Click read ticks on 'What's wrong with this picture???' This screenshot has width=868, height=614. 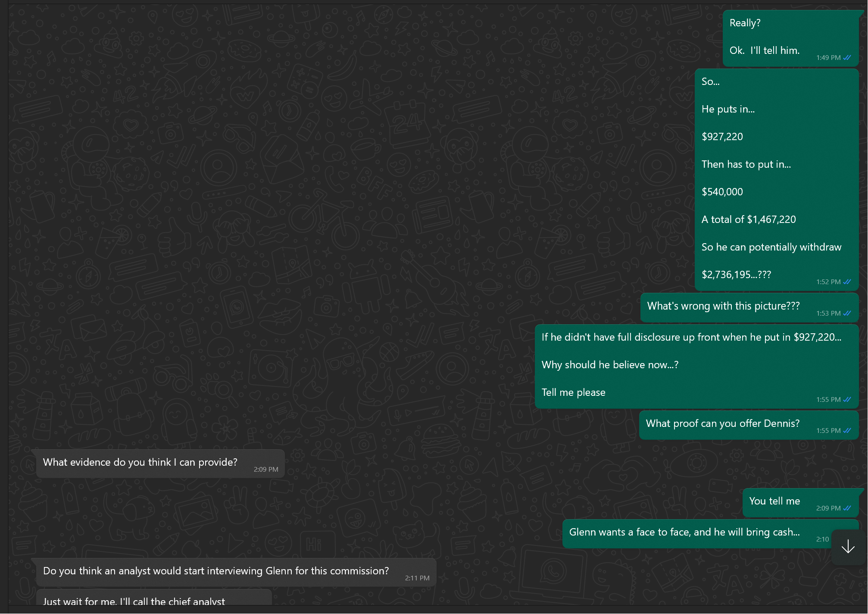click(847, 313)
